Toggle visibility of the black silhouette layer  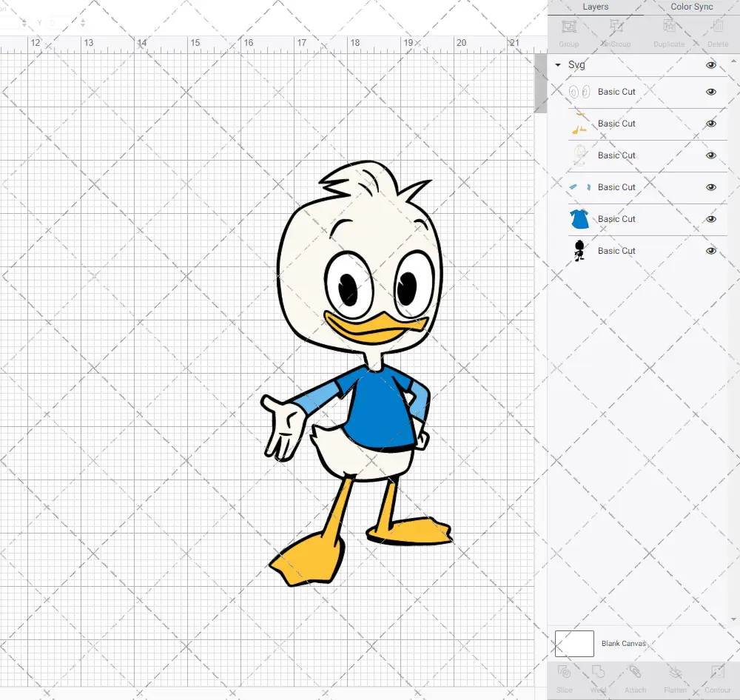710,251
